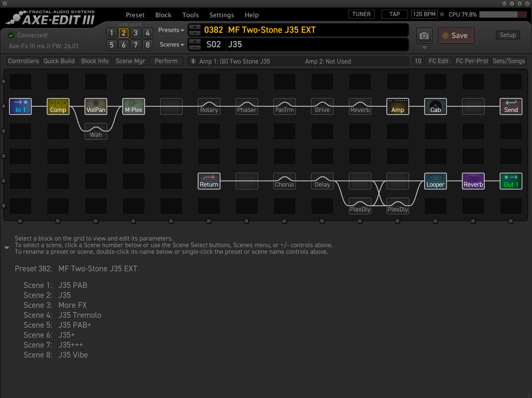The width and height of the screenshot is (532, 398).
Task: Switch to scene 7 button
Action: (135, 45)
